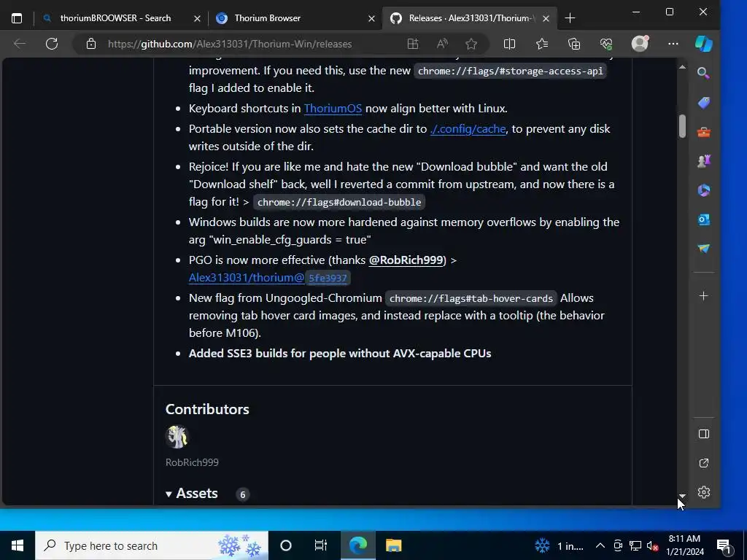The image size is (747, 560).
Task: Click the scrollbar up arrow
Action: (x=682, y=67)
